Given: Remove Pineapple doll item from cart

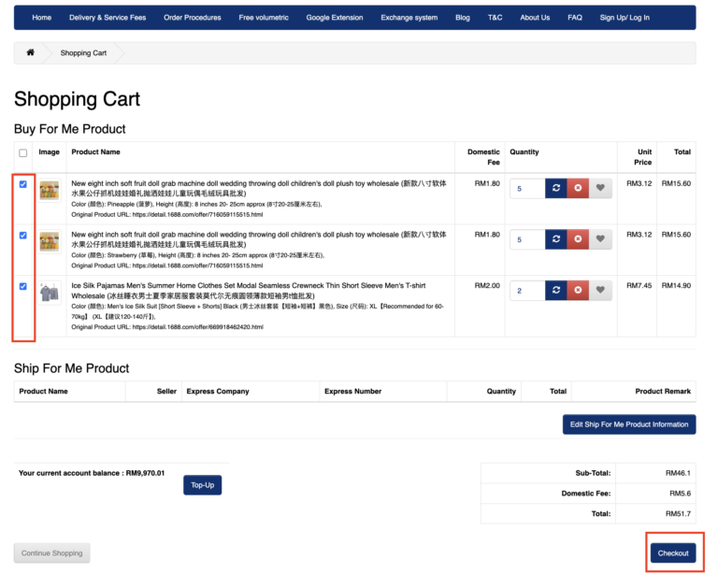Looking at the screenshot, I should tap(578, 188).
